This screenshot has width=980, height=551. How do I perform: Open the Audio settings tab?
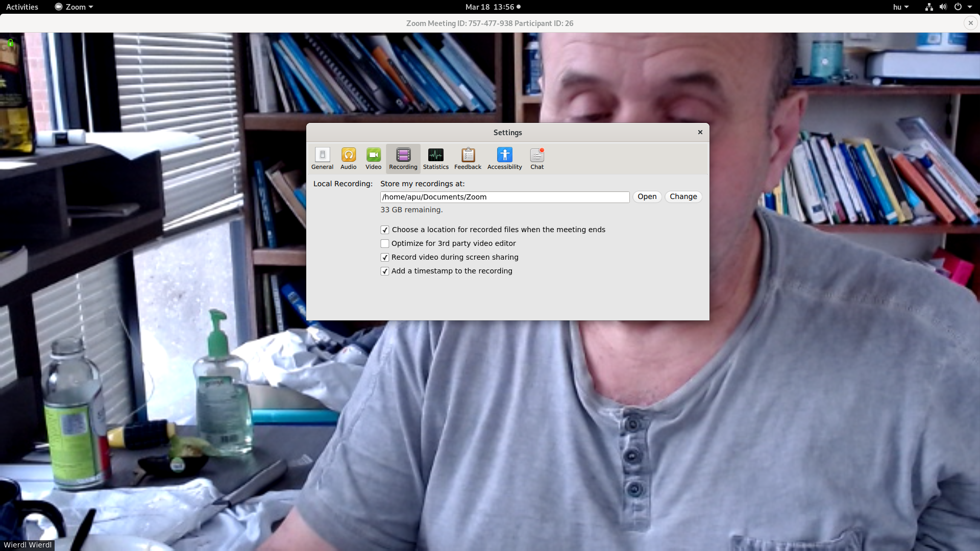(348, 159)
